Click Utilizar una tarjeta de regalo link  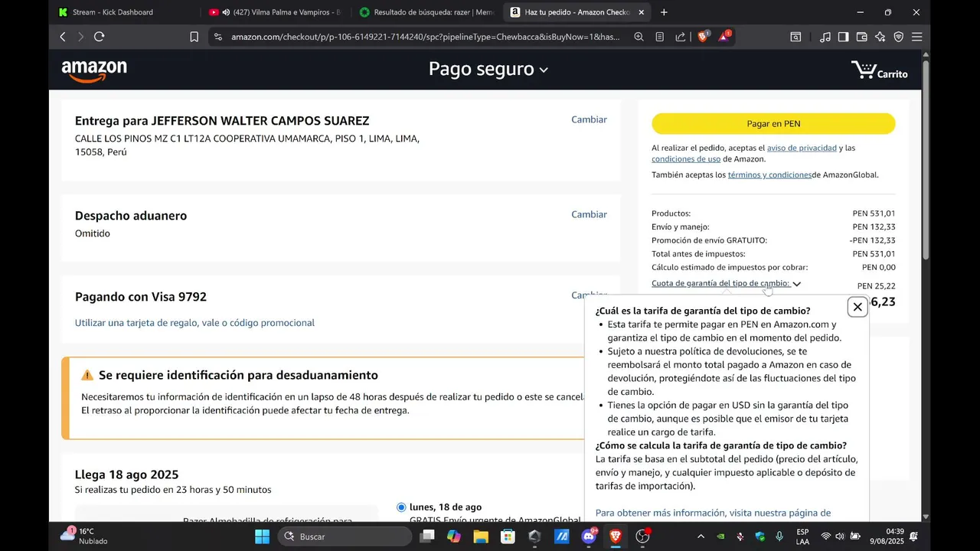194,323
